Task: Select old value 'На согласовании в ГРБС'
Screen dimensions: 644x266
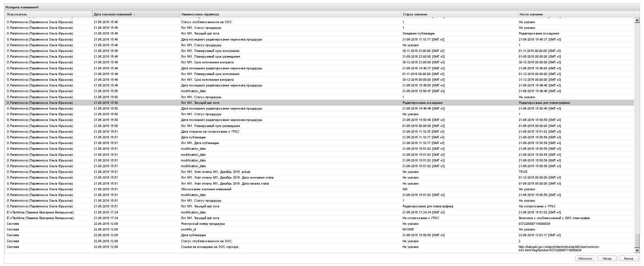Action: [421, 218]
